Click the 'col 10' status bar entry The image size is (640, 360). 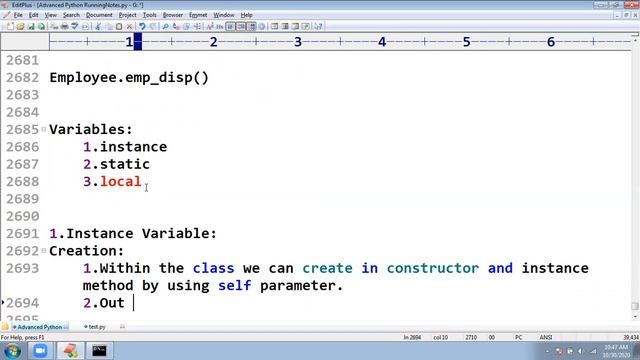pyautogui.click(x=440, y=338)
